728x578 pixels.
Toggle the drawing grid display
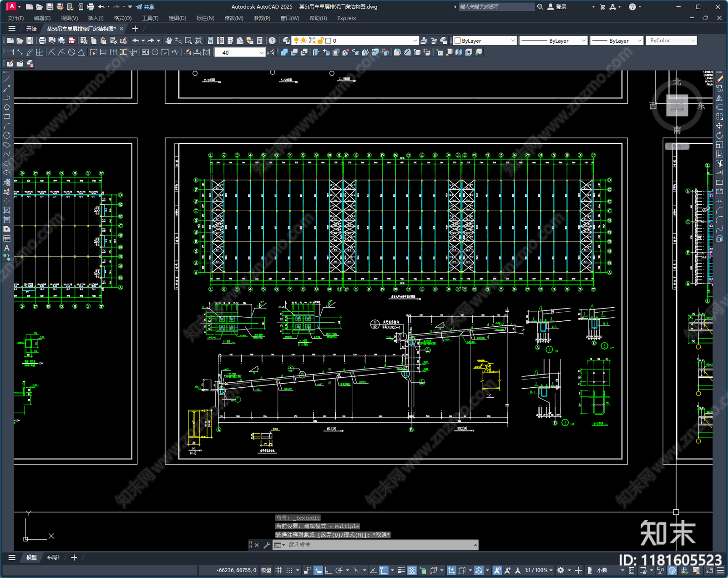point(278,570)
